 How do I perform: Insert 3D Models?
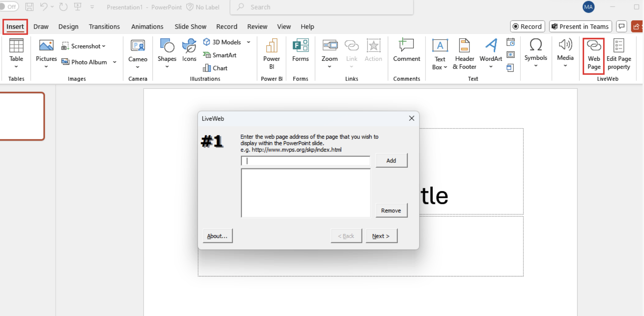tap(222, 42)
